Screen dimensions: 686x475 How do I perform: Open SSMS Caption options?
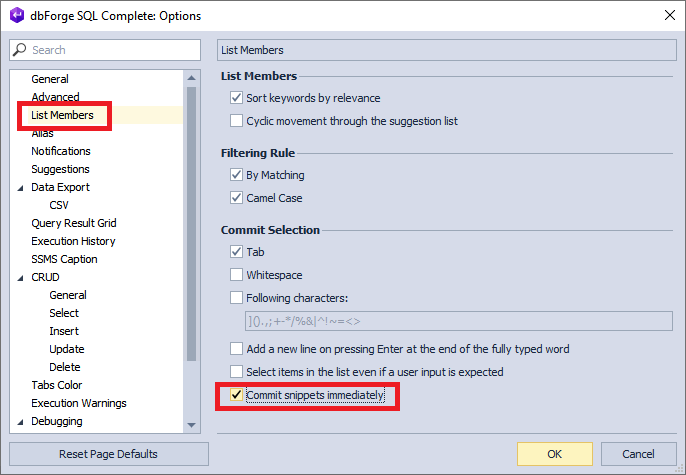(x=64, y=259)
